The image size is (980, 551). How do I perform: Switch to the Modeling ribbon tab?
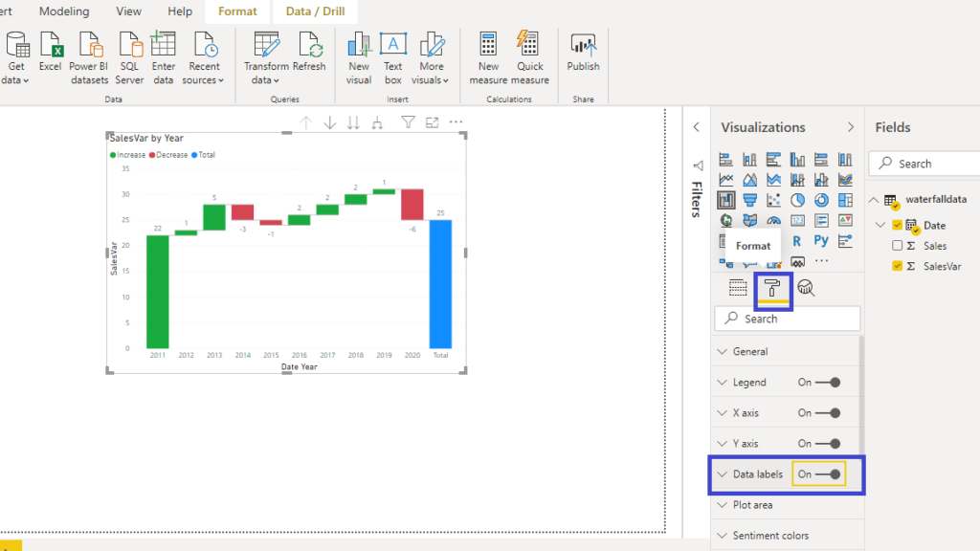tap(64, 11)
